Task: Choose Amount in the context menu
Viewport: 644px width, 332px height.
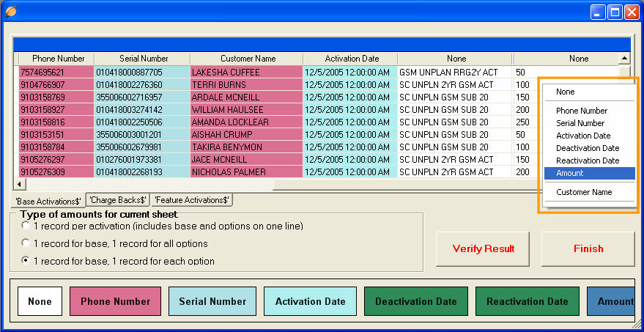Action: click(x=589, y=173)
